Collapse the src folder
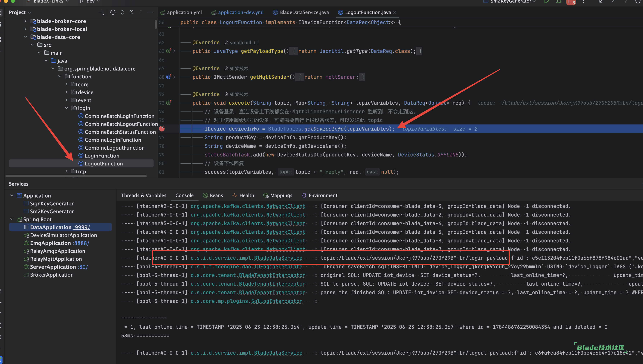 [x=32, y=45]
